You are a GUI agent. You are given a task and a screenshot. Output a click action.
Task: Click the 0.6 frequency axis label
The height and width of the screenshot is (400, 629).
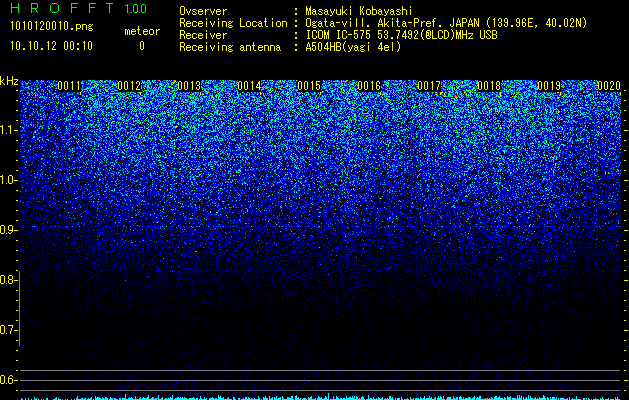pos(9,380)
